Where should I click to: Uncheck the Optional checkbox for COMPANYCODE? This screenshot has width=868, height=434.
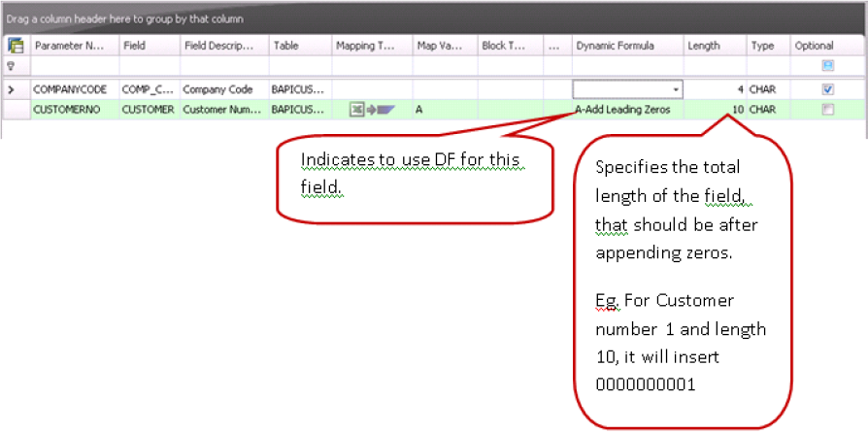[826, 89]
